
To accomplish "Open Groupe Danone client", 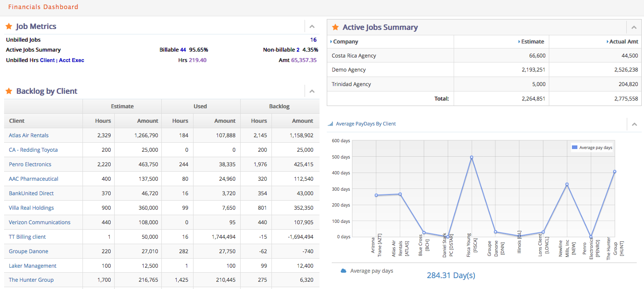I will [29, 251].
